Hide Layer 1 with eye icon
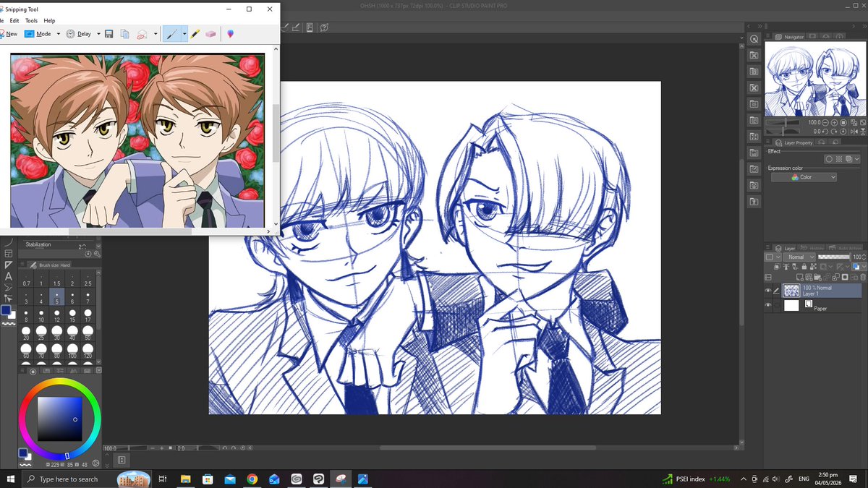Viewport: 868px width, 488px height. tap(768, 291)
